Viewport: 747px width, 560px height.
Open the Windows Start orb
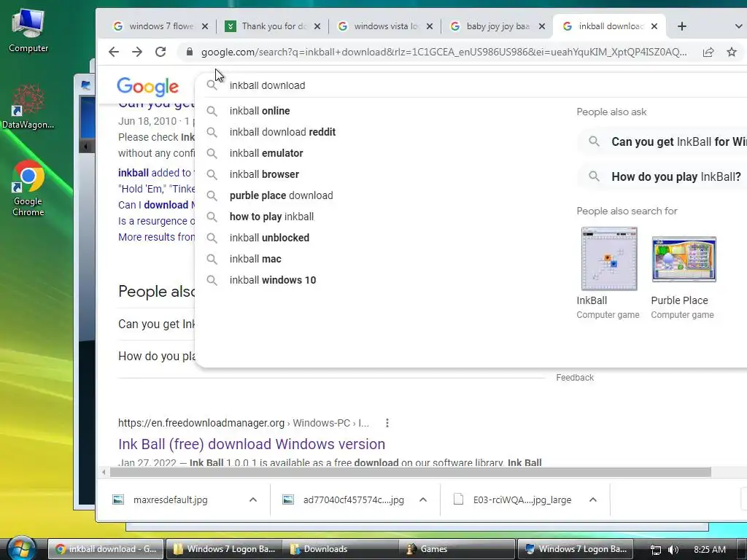pyautogui.click(x=22, y=548)
